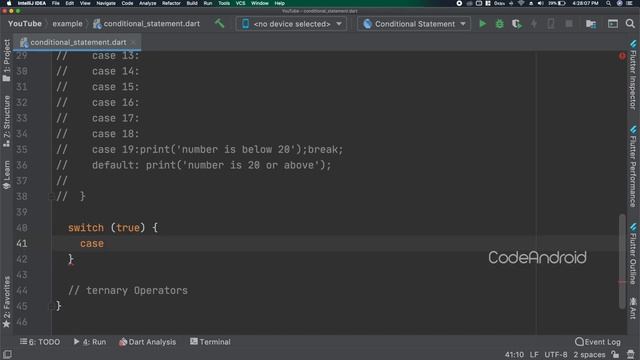
Task: Click the conditional_statement.dart breadcrumb
Action: 147,24
